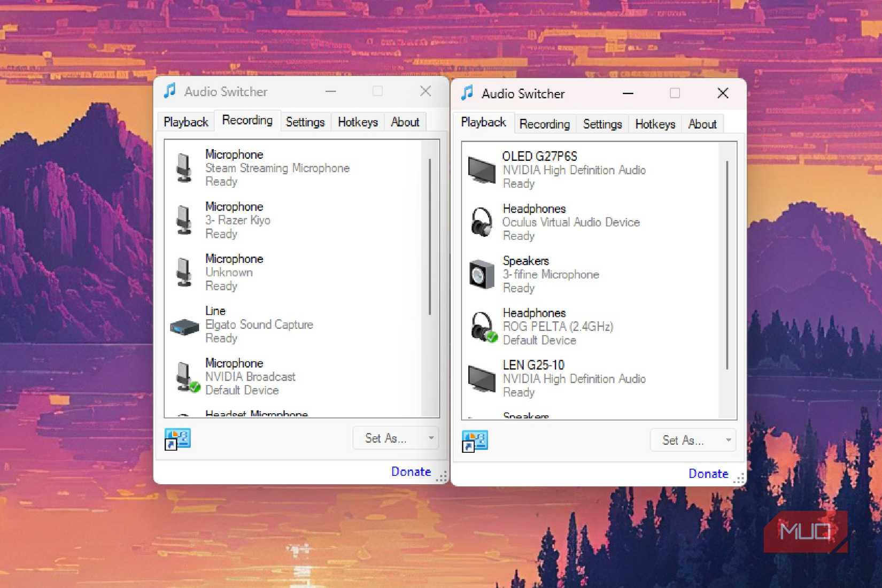Open the Set As dropdown in Playback window
This screenshot has height=588, width=882.
coord(728,440)
